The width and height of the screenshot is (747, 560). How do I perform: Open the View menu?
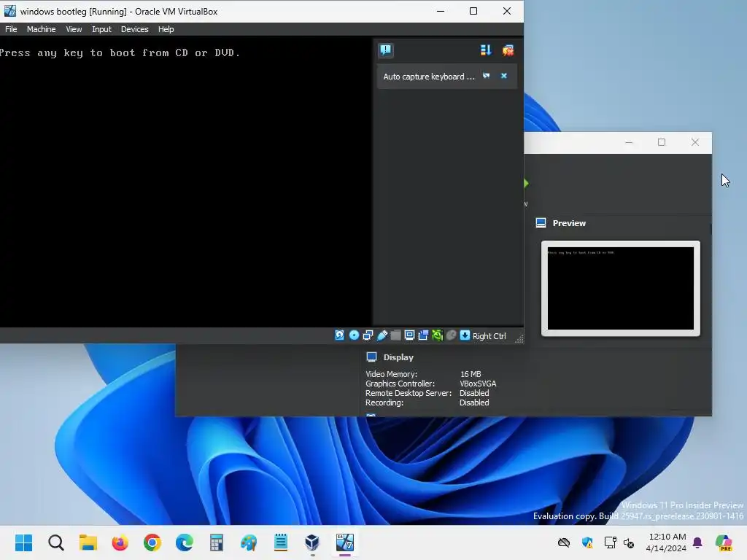click(x=74, y=29)
